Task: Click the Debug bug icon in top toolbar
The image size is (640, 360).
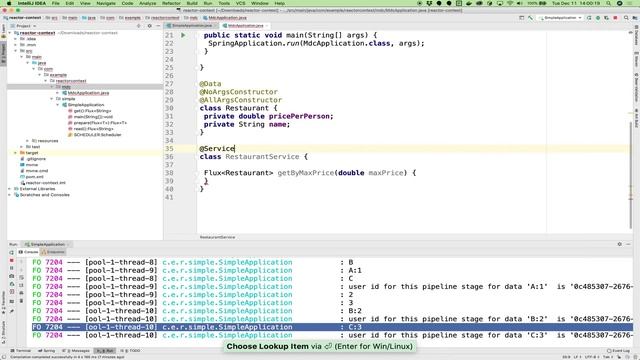Action: tap(598, 18)
